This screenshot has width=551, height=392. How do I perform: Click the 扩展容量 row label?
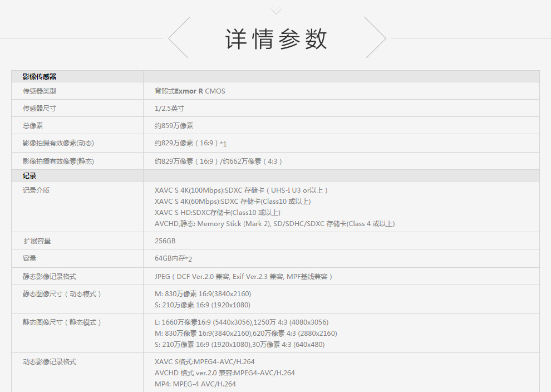37,241
